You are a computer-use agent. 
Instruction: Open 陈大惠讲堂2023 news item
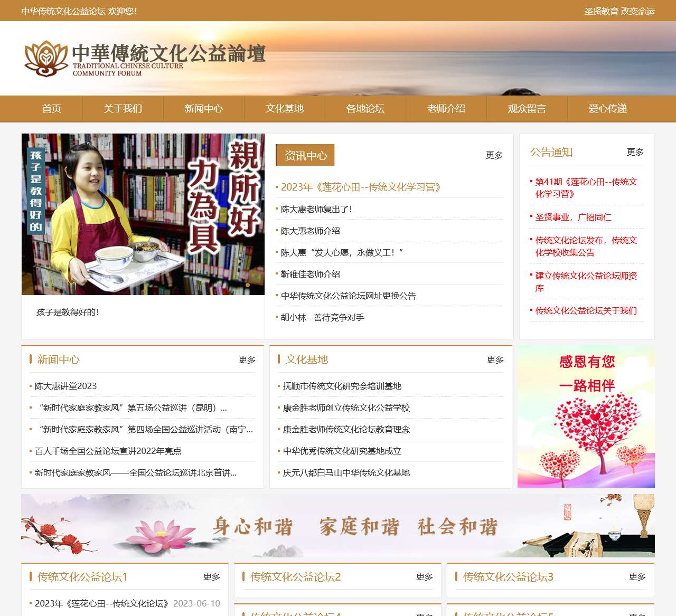[x=65, y=386]
